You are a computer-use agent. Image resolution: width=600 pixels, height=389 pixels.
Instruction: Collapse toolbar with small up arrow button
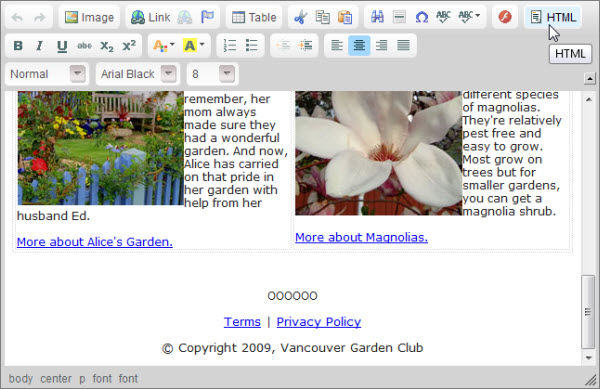pyautogui.click(x=590, y=79)
